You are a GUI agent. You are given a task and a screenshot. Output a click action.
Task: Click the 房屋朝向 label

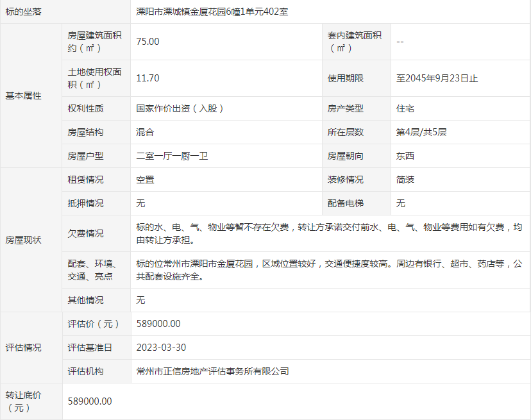[x=346, y=156]
